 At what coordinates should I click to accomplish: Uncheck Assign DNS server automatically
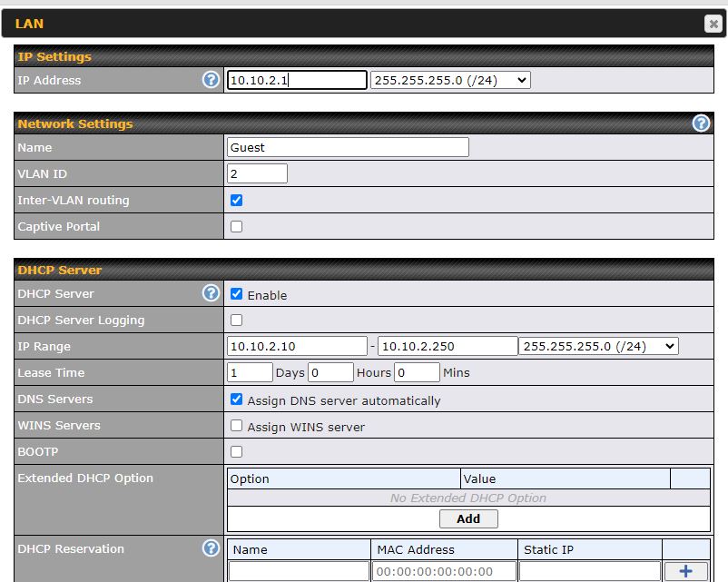(237, 400)
